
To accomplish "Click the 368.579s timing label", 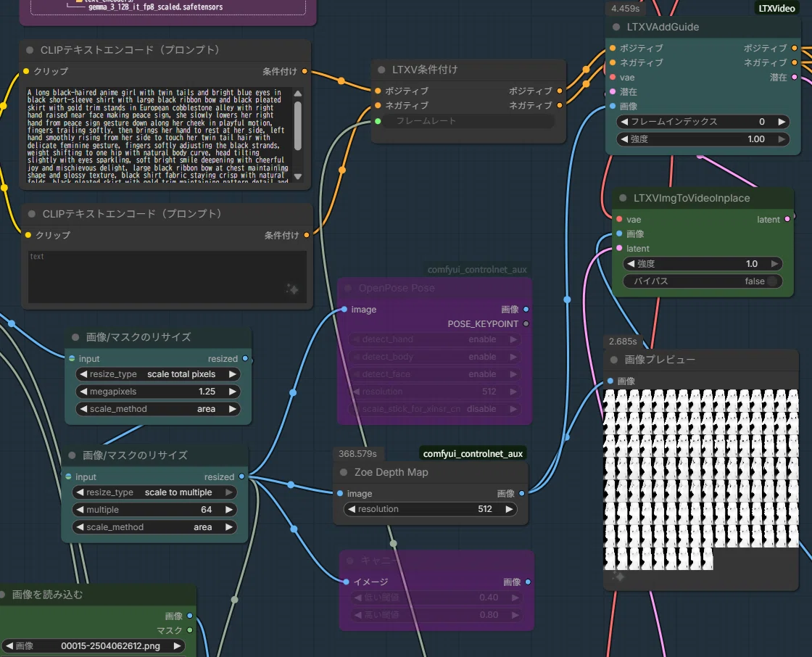I will [x=358, y=454].
